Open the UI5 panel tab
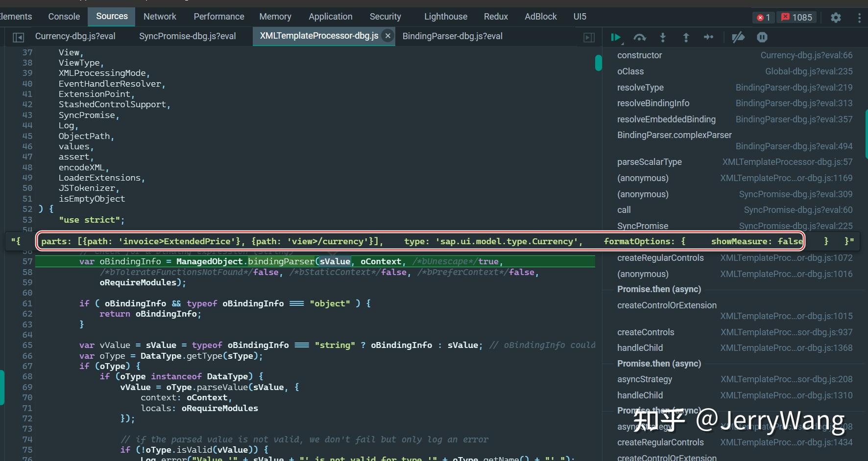The image size is (868, 461). coord(580,17)
